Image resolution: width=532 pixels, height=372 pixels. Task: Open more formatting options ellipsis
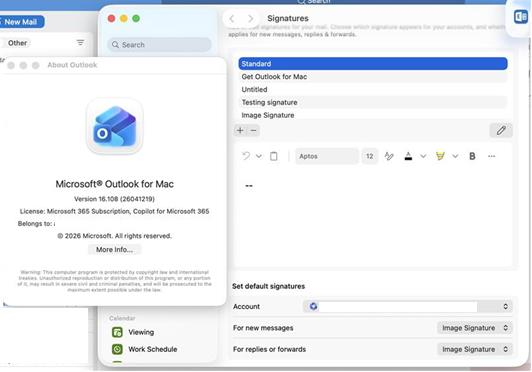click(x=492, y=156)
